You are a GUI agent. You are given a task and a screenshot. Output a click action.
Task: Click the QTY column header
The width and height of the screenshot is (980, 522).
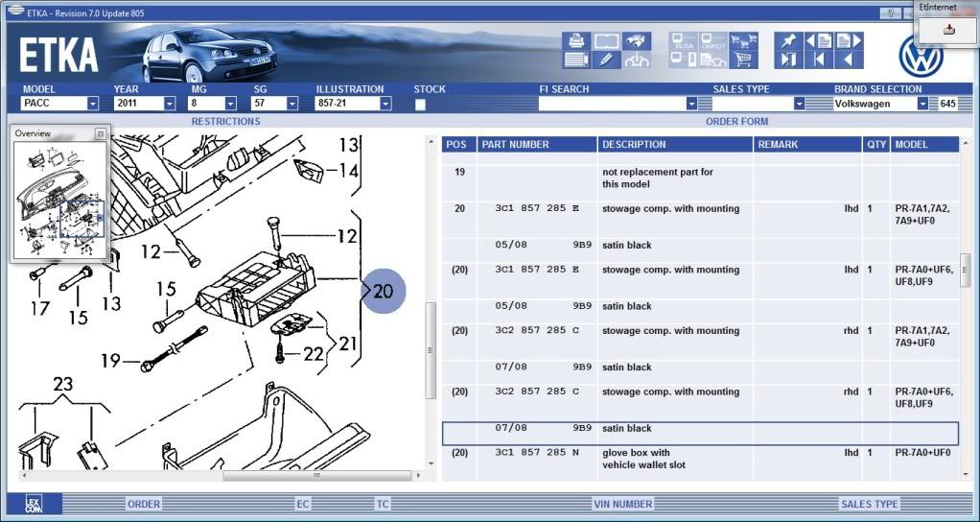pos(876,144)
